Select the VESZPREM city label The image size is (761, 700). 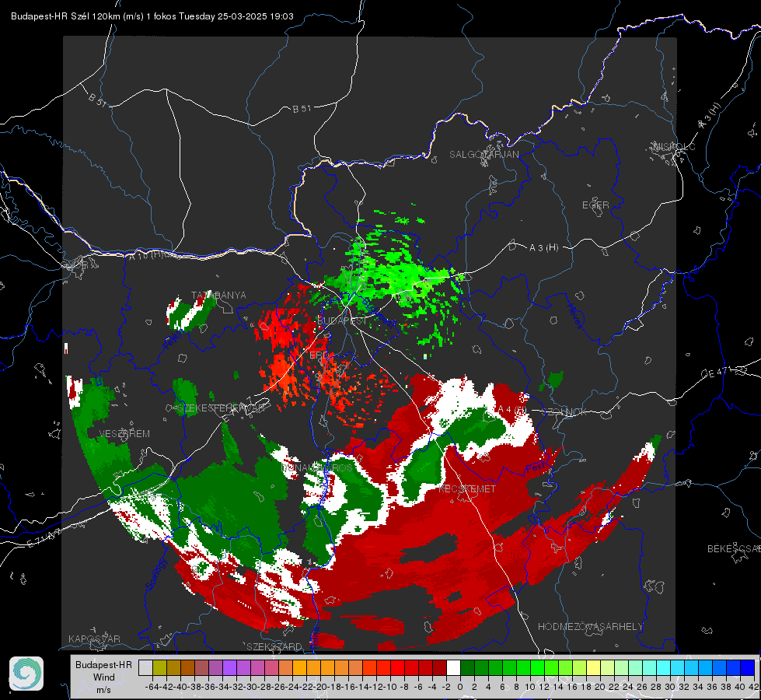coord(124,434)
